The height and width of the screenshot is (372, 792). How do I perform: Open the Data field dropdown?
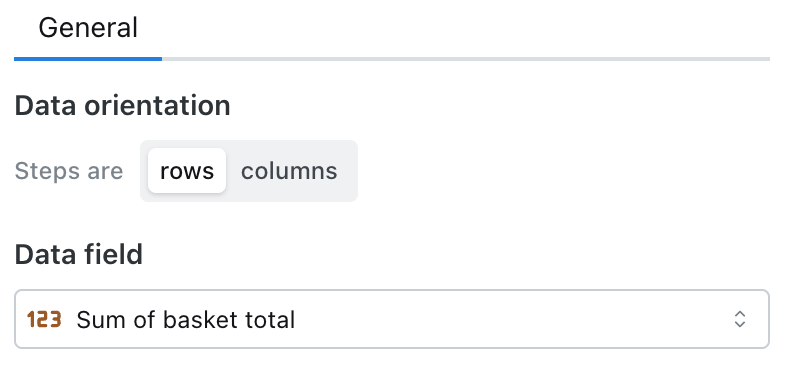coord(392,319)
